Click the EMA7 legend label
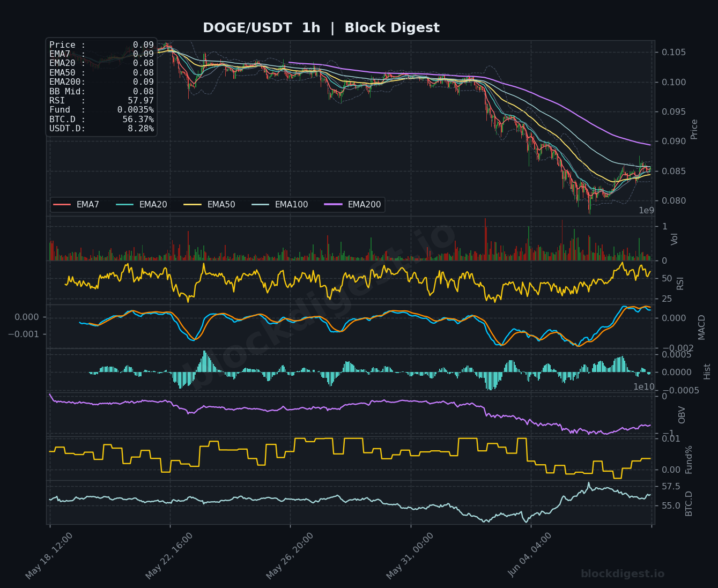 (88, 205)
